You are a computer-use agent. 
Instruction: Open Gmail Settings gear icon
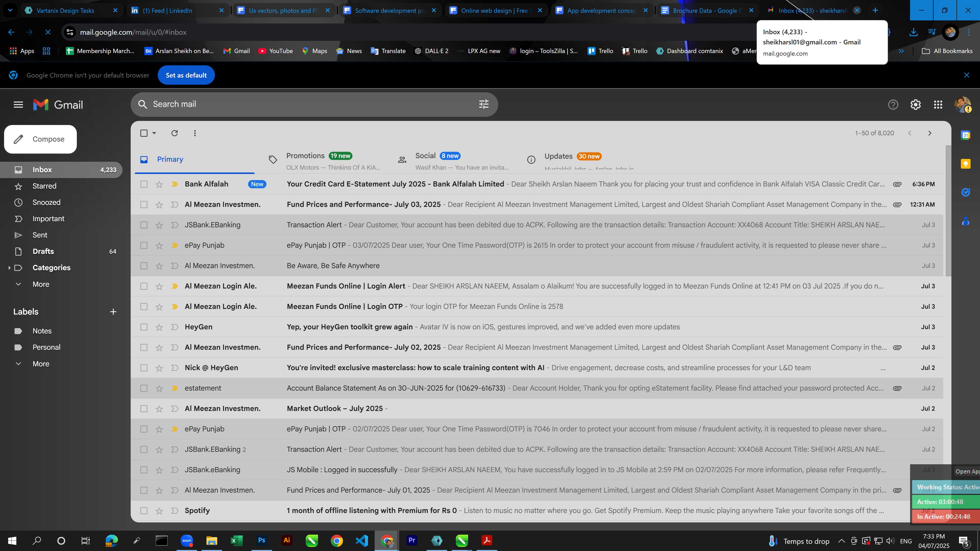(x=915, y=105)
